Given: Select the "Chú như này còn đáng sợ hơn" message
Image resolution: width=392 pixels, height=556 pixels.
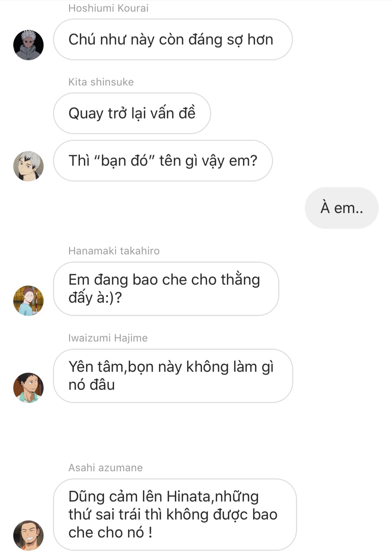Looking at the screenshot, I should click(173, 39).
